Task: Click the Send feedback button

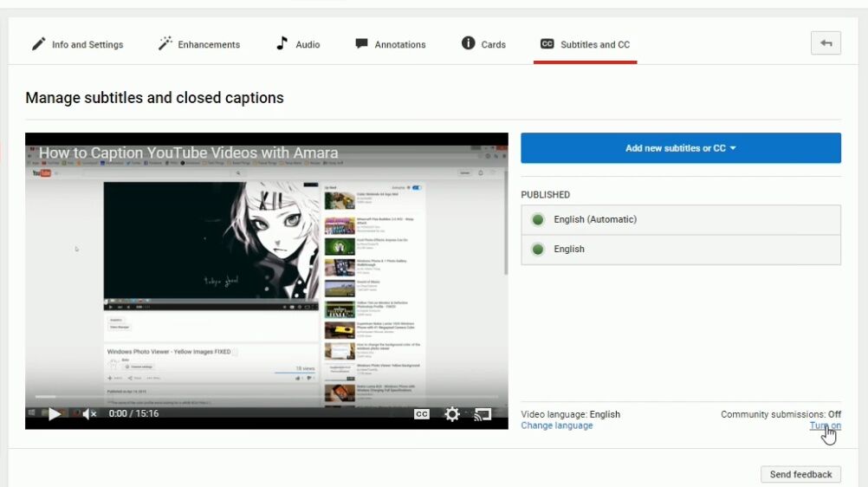Action: tap(801, 474)
